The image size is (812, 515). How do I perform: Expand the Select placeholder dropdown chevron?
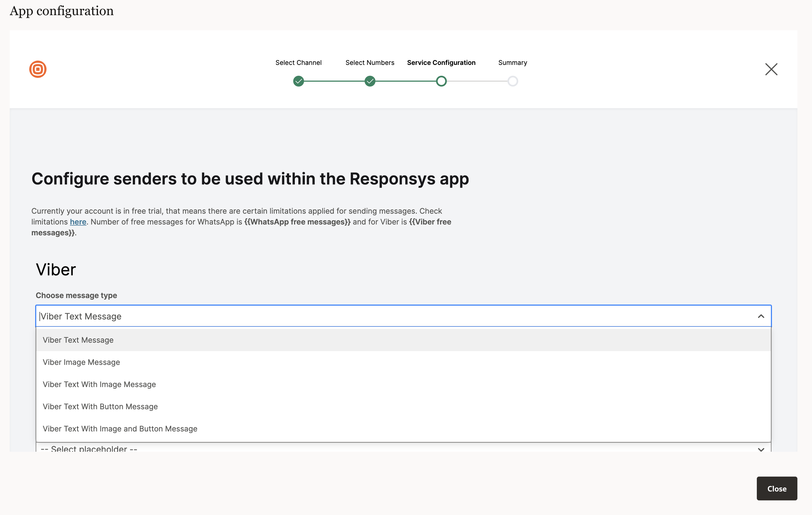(761, 449)
